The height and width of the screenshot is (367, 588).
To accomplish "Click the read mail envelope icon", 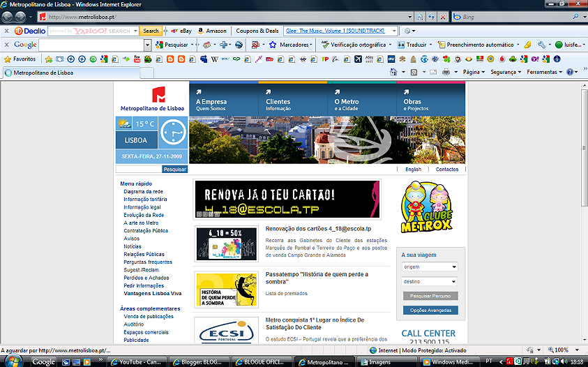I will (433, 72).
